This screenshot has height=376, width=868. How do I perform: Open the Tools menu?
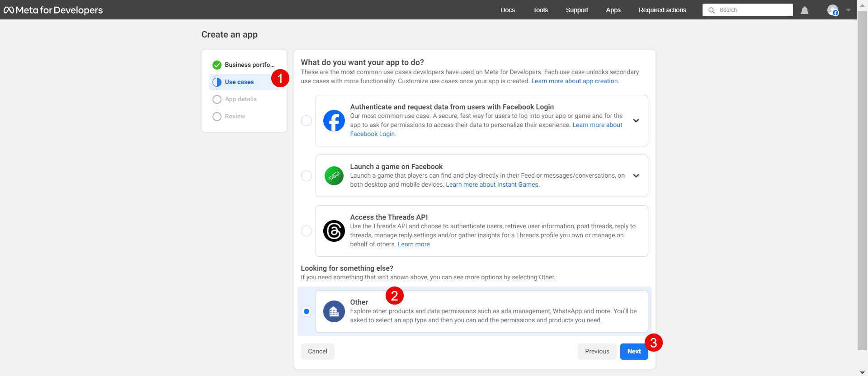pyautogui.click(x=540, y=10)
